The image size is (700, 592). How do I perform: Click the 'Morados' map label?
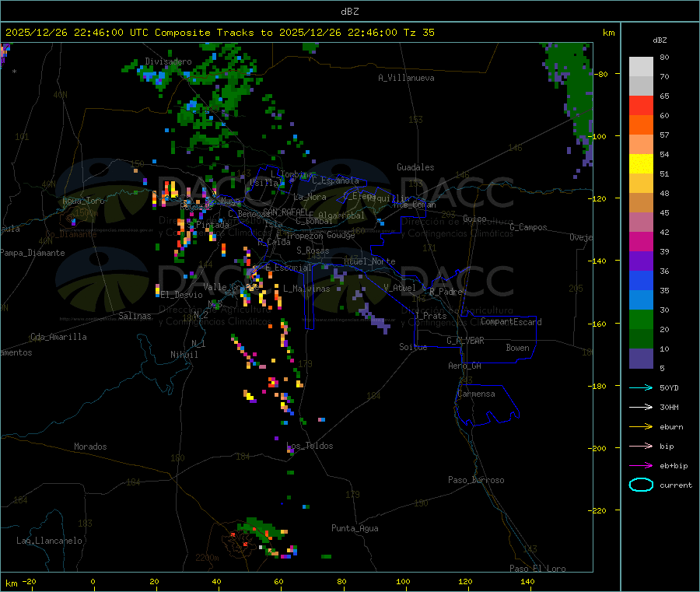[x=90, y=447]
